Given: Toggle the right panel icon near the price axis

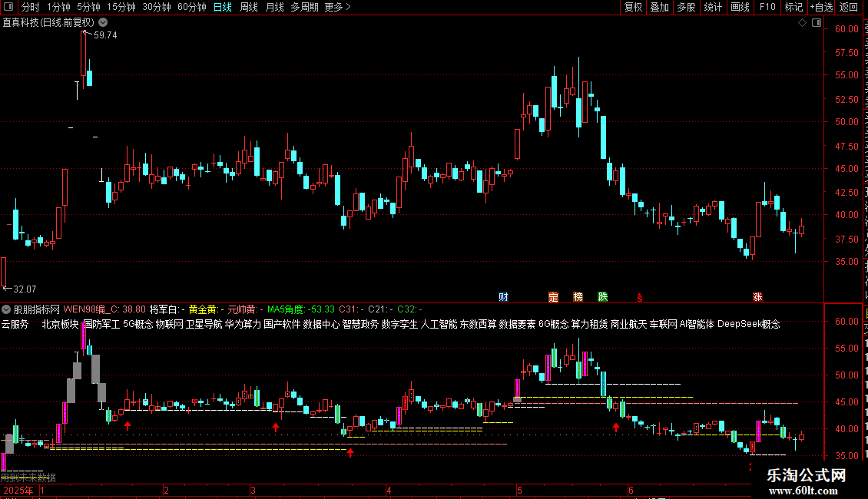Looking at the screenshot, I should click(817, 23).
